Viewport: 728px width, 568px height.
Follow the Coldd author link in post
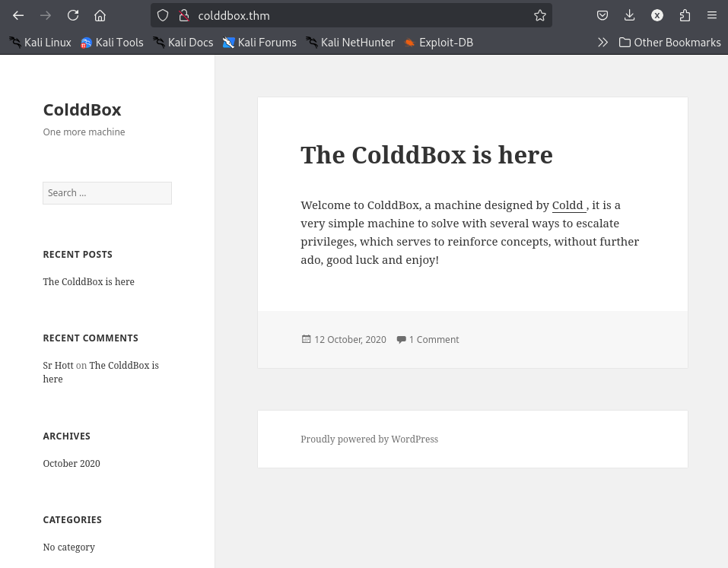coord(569,205)
